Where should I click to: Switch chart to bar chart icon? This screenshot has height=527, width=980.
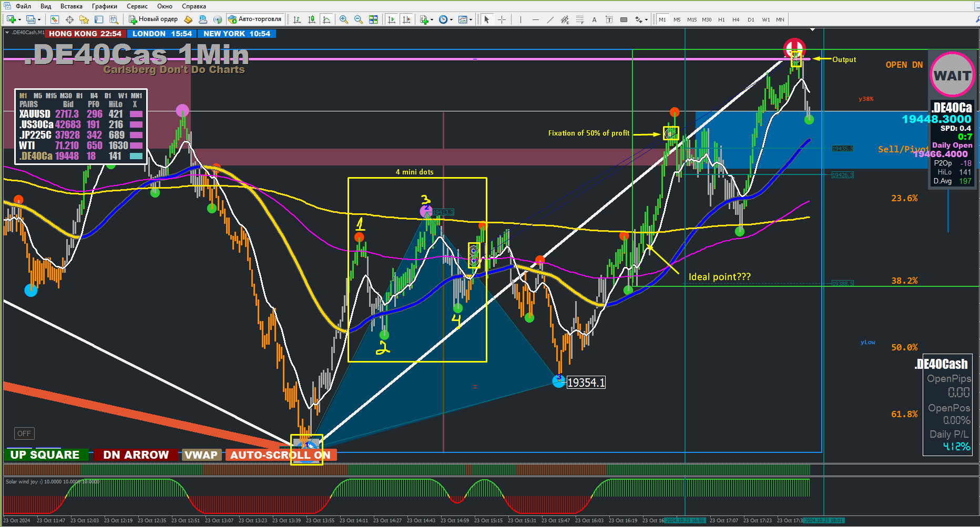(x=297, y=19)
